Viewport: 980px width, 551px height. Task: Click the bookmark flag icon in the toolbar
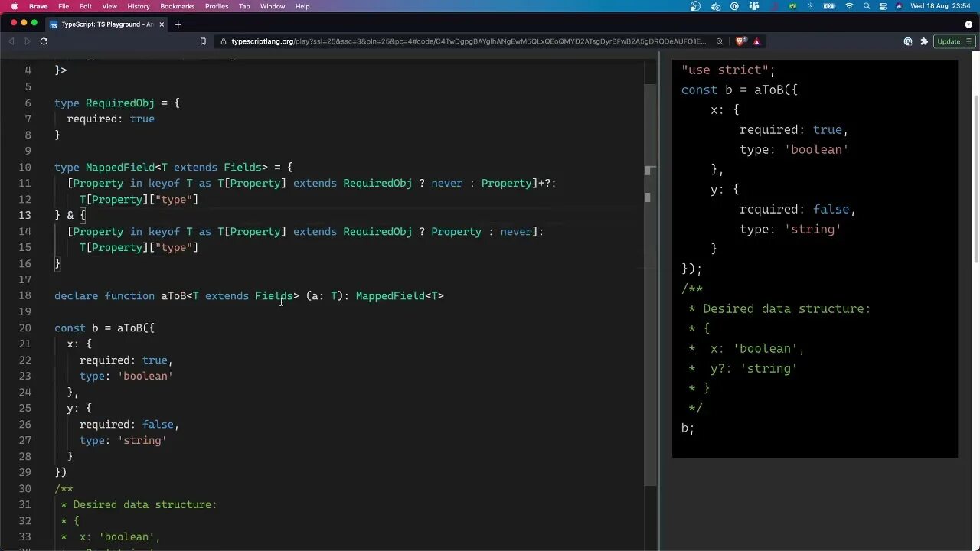[x=203, y=41]
